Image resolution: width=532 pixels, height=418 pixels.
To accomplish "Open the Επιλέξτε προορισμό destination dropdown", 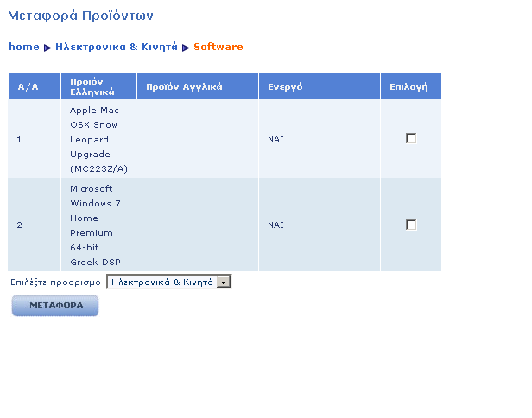I will coord(169,282).
